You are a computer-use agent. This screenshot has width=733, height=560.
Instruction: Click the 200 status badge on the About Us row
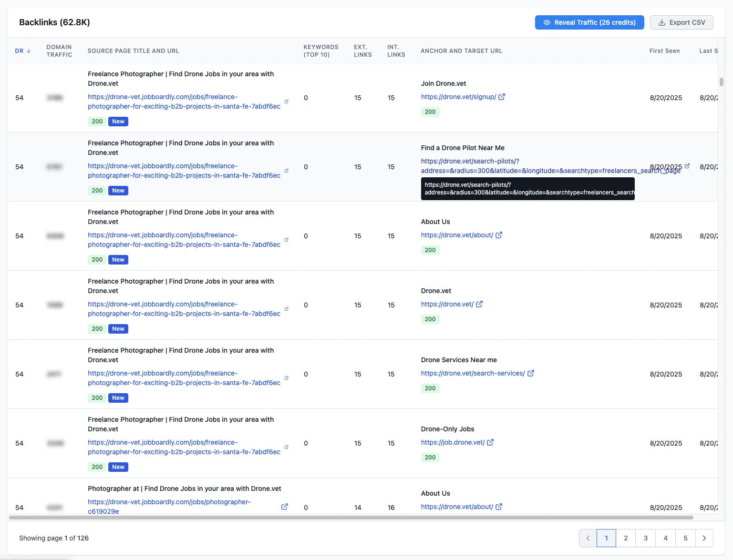[430, 250]
